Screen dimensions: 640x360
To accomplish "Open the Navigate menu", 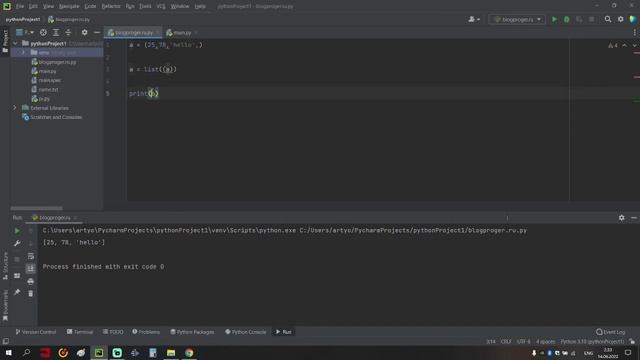I will point(69,6).
